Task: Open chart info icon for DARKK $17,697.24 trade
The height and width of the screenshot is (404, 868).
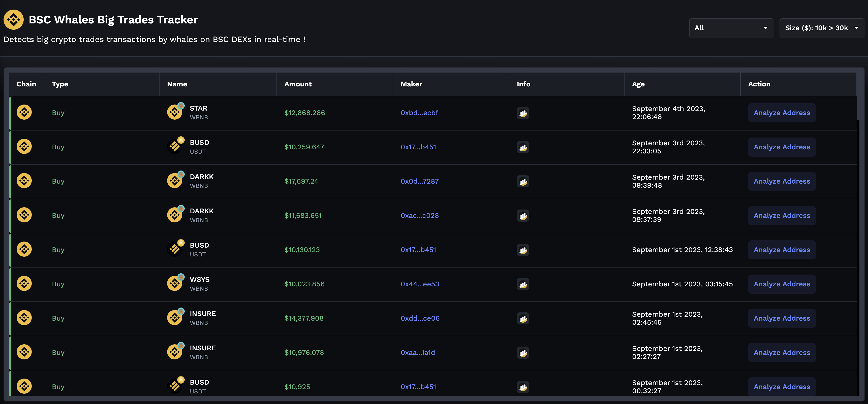Action: tap(523, 181)
